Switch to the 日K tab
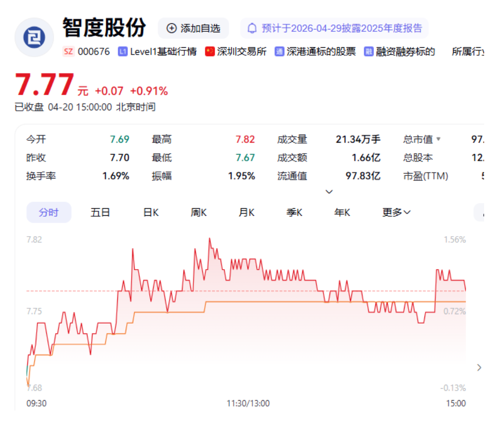504x425 pixels. (151, 213)
